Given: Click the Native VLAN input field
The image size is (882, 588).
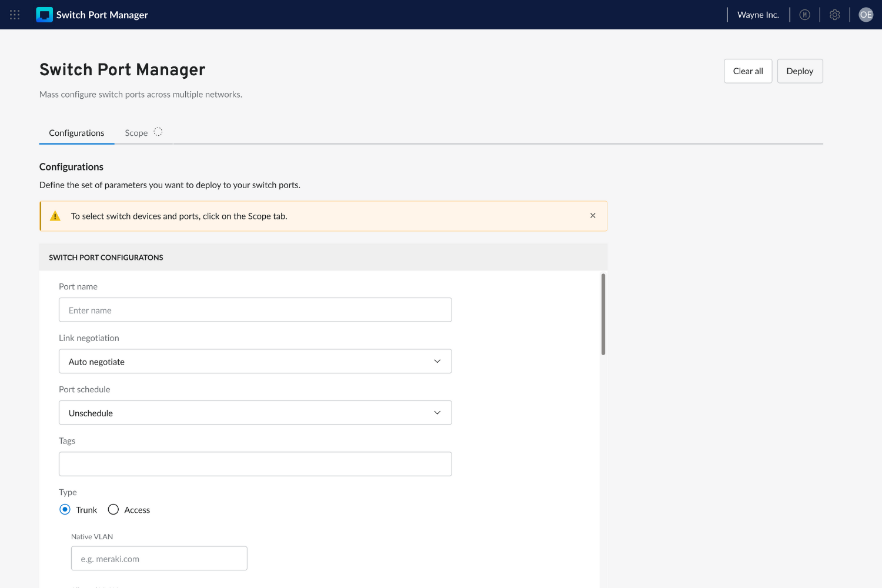Looking at the screenshot, I should pos(159,559).
